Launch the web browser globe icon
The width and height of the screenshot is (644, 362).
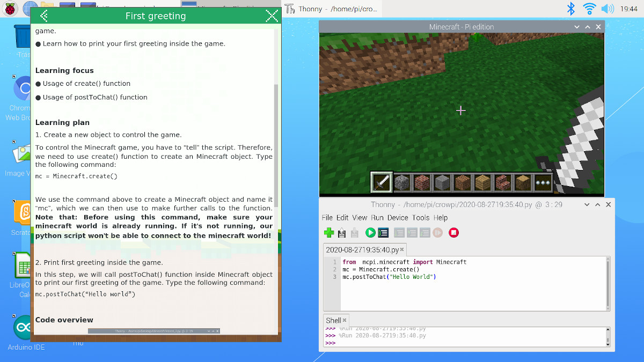pyautogui.click(x=30, y=8)
